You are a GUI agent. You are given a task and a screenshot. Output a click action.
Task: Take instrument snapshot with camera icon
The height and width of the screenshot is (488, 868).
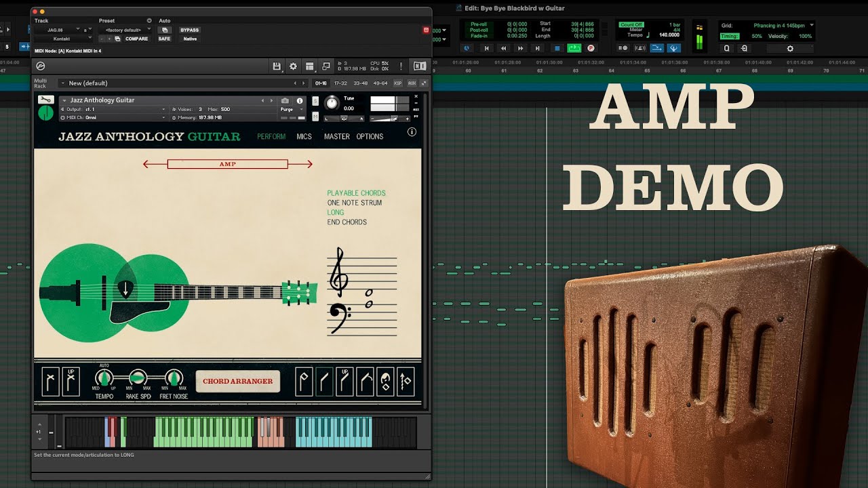coord(285,100)
